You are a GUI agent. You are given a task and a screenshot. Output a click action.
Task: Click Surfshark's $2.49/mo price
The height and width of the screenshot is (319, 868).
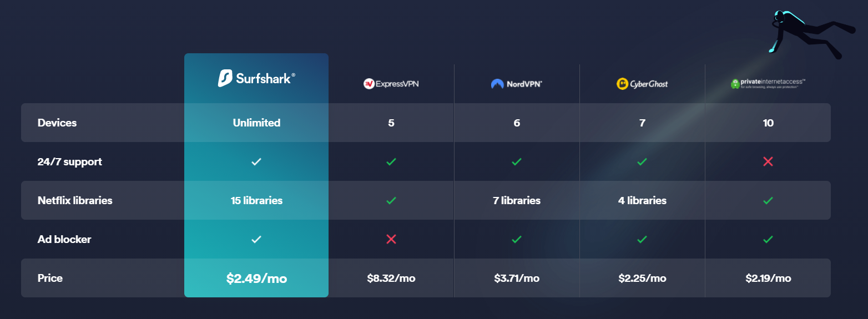pyautogui.click(x=256, y=279)
